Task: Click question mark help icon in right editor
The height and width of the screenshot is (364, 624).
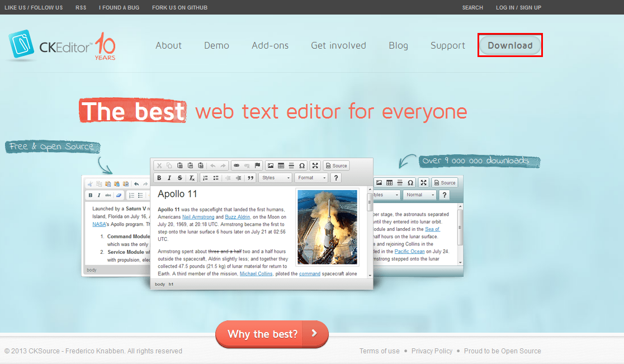Action: [444, 195]
